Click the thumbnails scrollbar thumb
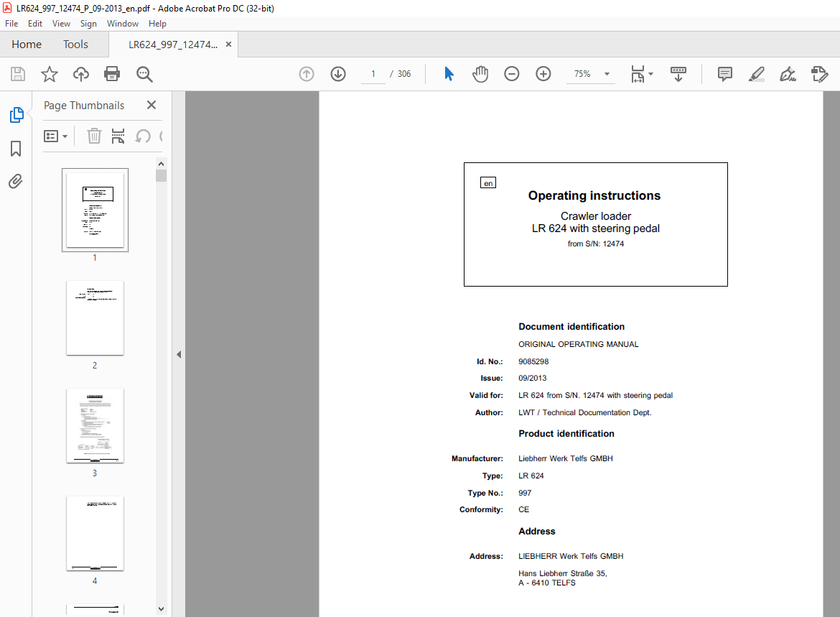 (x=162, y=176)
